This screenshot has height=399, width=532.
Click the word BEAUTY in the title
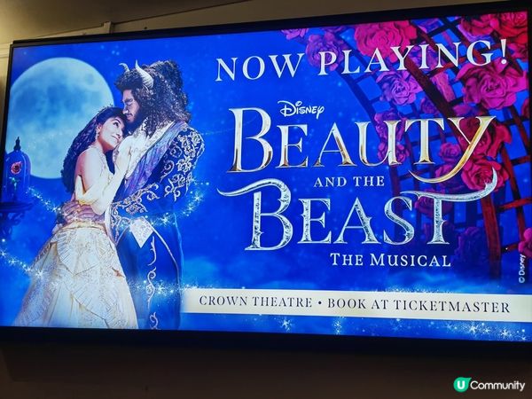362,143
